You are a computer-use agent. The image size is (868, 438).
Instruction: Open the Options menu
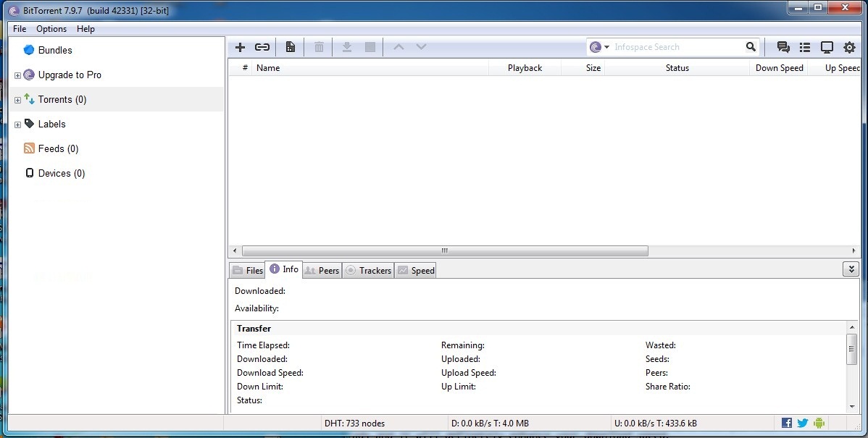tap(51, 29)
